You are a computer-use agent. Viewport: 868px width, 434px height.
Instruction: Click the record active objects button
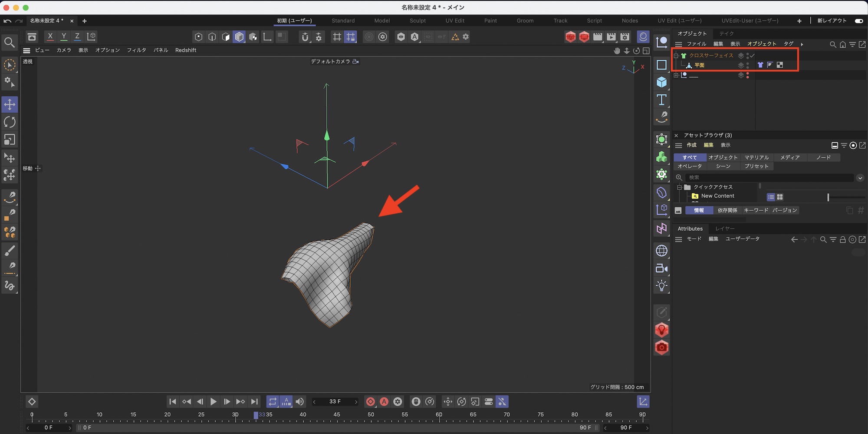point(370,402)
